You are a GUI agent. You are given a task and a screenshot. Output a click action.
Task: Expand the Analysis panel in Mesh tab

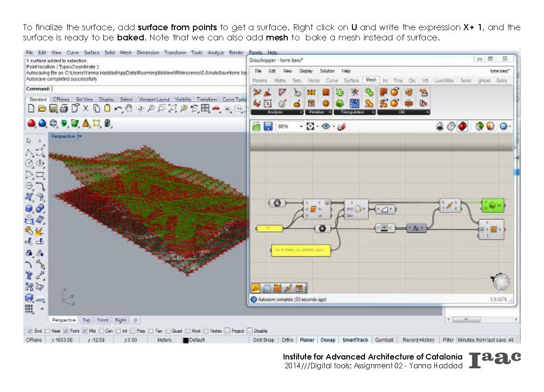tap(301, 112)
